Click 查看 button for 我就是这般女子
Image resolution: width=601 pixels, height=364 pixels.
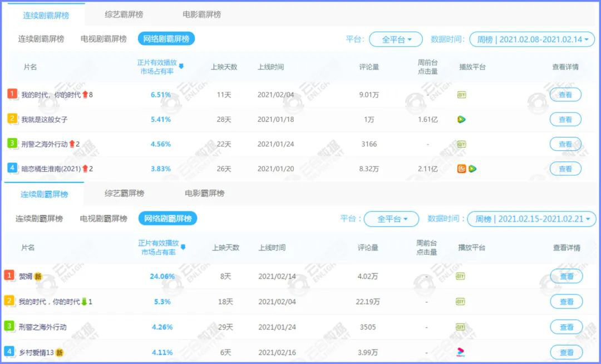pyautogui.click(x=565, y=120)
